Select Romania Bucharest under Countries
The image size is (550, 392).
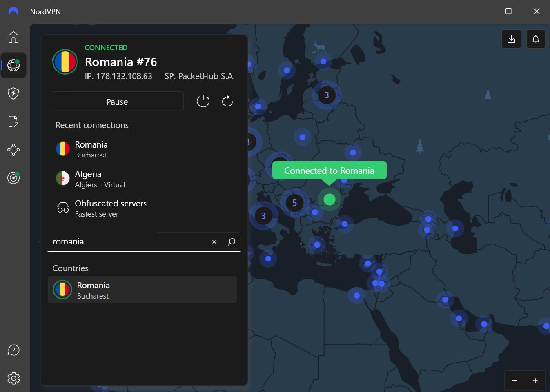(x=142, y=290)
